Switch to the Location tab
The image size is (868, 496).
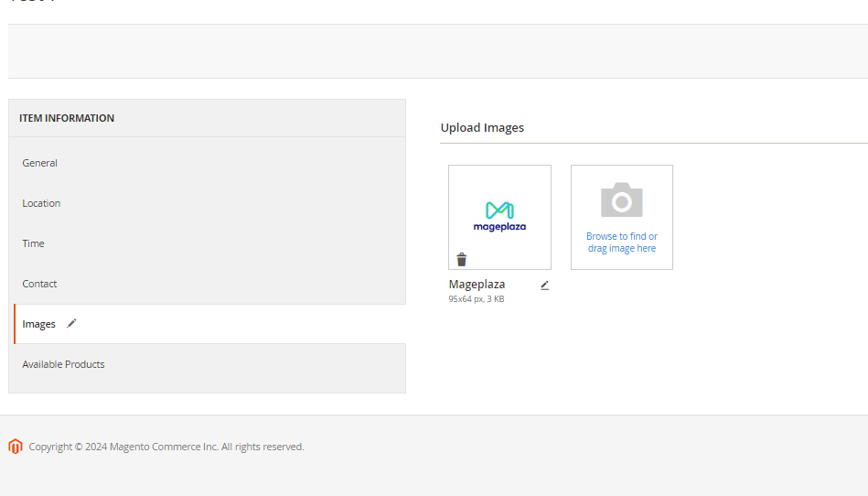click(41, 203)
